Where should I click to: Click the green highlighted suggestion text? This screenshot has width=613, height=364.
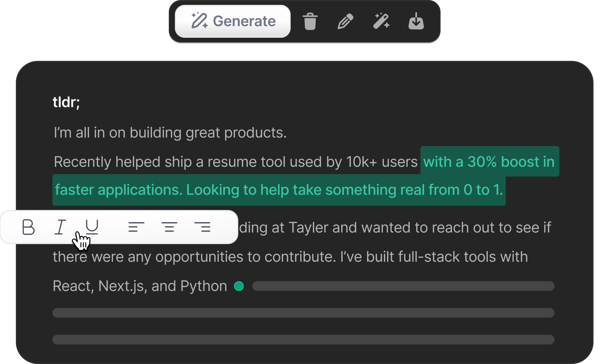tap(278, 190)
